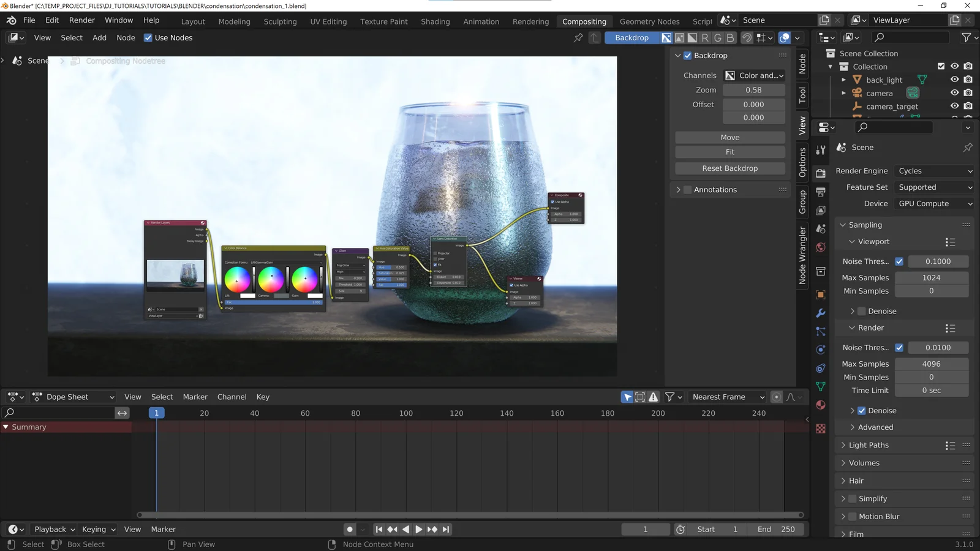Image resolution: width=980 pixels, height=551 pixels.
Task: Open the Render properties tab
Action: [x=820, y=173]
